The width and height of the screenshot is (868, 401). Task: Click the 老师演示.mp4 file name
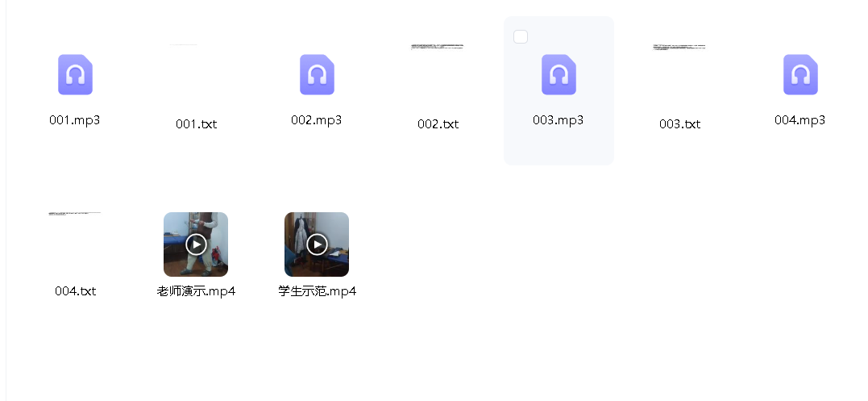click(196, 290)
